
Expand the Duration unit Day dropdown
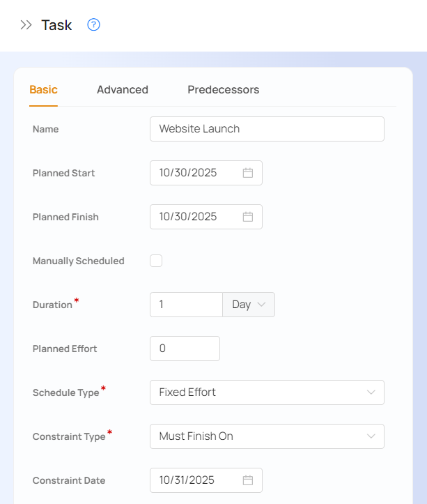pyautogui.click(x=249, y=305)
